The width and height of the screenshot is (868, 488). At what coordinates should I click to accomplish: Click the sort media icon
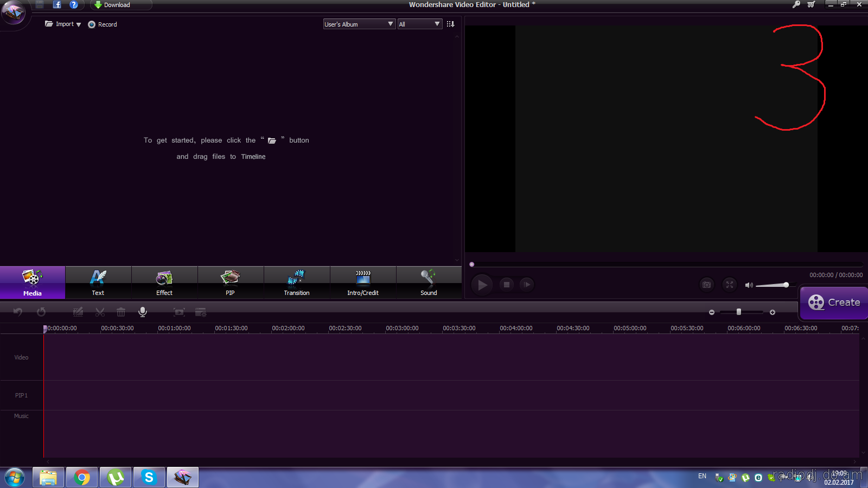pyautogui.click(x=450, y=24)
